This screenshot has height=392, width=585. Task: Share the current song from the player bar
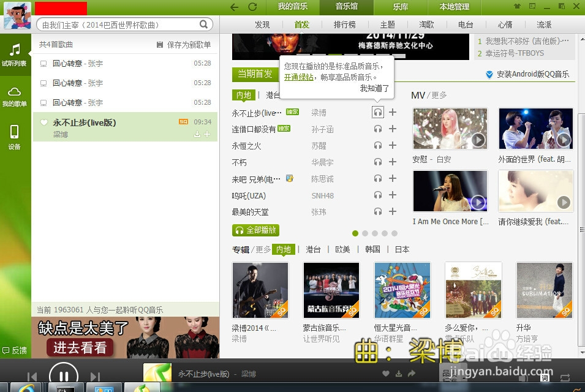tap(412, 373)
